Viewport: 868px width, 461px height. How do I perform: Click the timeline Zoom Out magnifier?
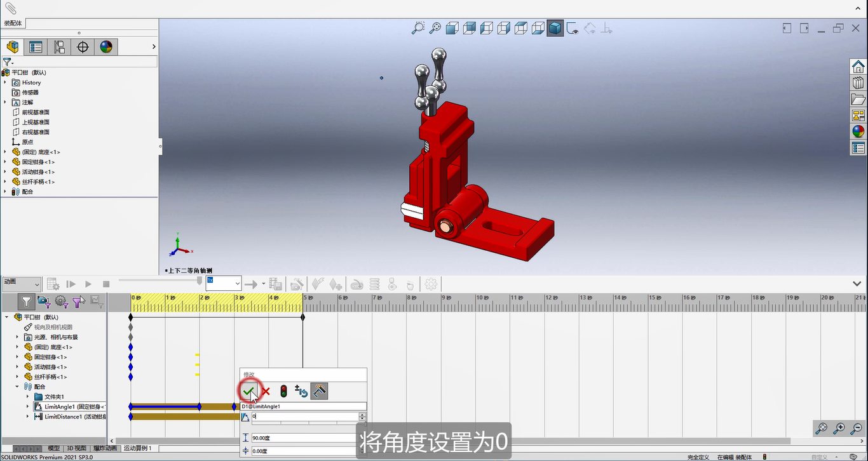(857, 429)
